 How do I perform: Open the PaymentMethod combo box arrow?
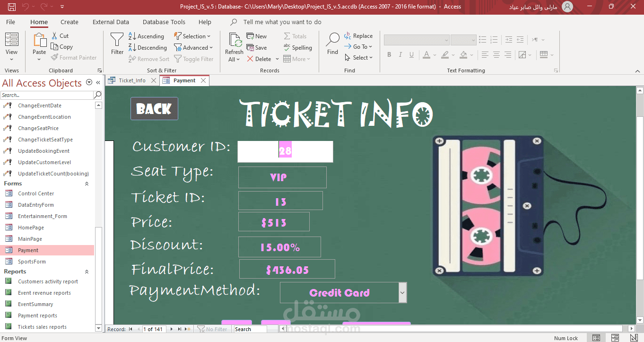402,293
